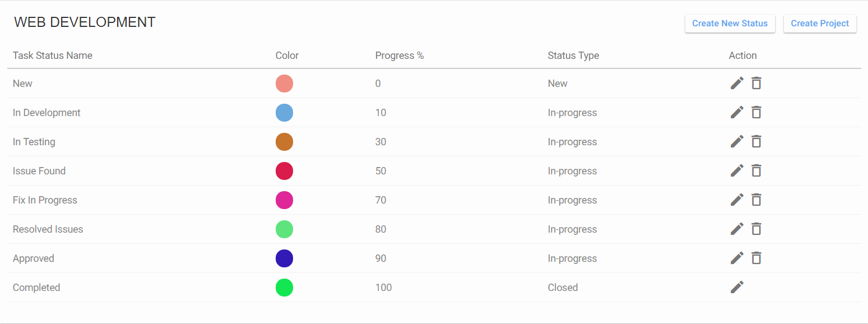The height and width of the screenshot is (324, 868).
Task: Click the Create Project button
Action: (x=820, y=24)
